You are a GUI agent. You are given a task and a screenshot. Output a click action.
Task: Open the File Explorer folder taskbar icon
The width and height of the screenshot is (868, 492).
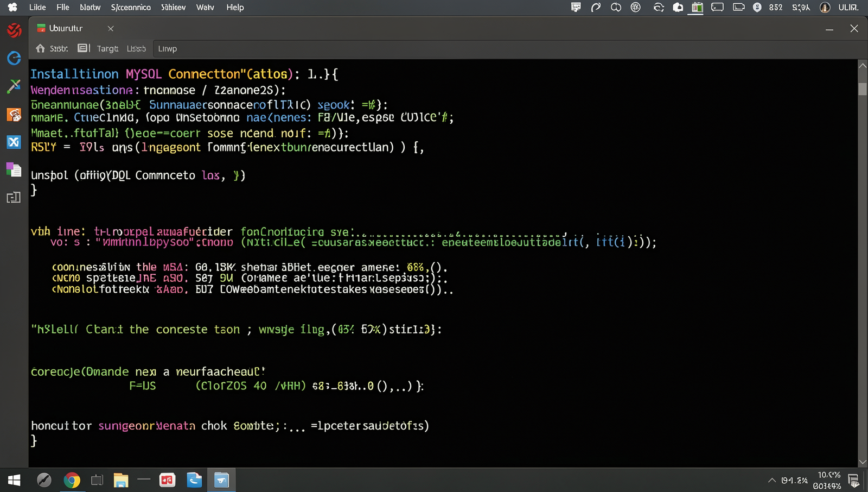coord(120,480)
